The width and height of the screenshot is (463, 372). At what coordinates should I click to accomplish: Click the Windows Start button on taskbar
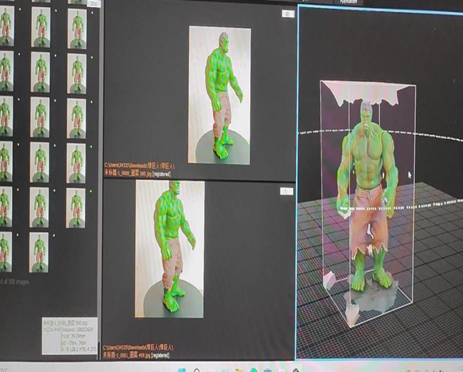point(182,370)
